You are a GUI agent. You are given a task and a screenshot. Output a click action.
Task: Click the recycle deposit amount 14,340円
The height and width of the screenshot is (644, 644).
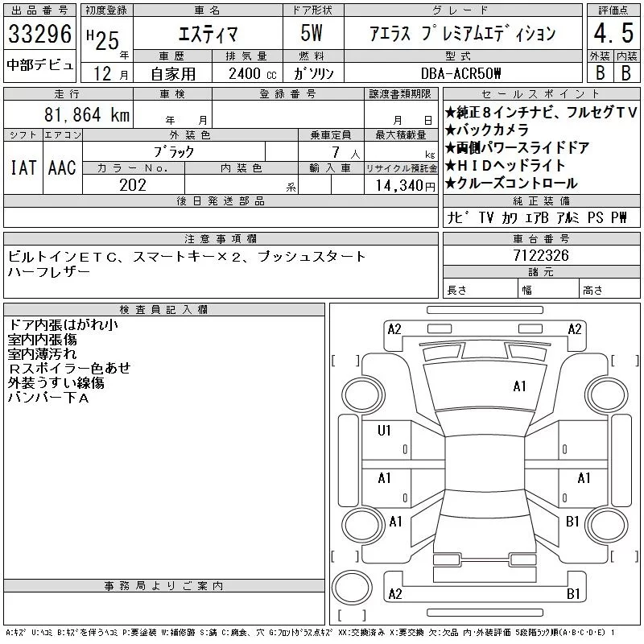tap(400, 186)
